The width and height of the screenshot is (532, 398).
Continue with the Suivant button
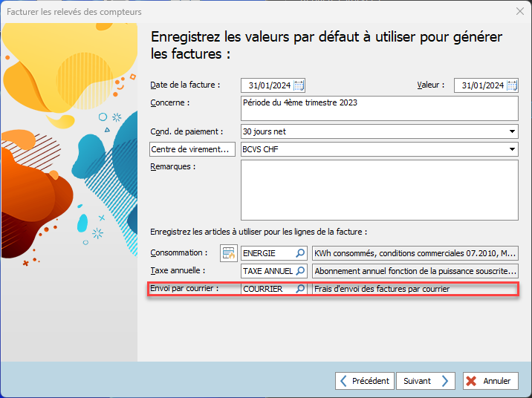click(x=426, y=381)
